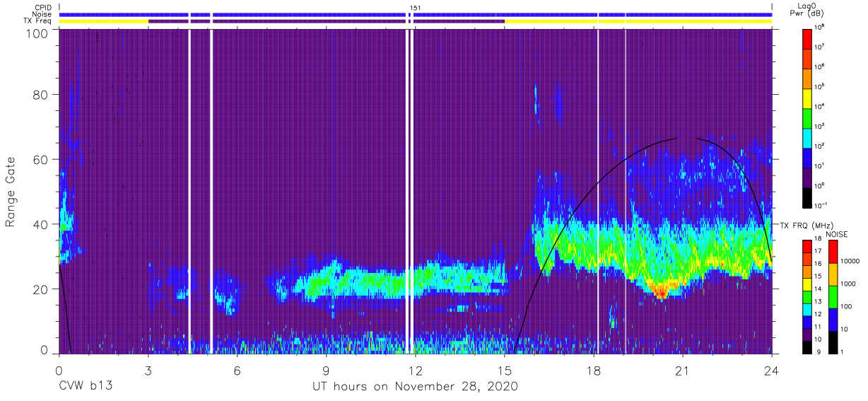Select the yellow segment of the TX FRQ colorbar
The height and width of the screenshot is (401, 868).
click(807, 284)
